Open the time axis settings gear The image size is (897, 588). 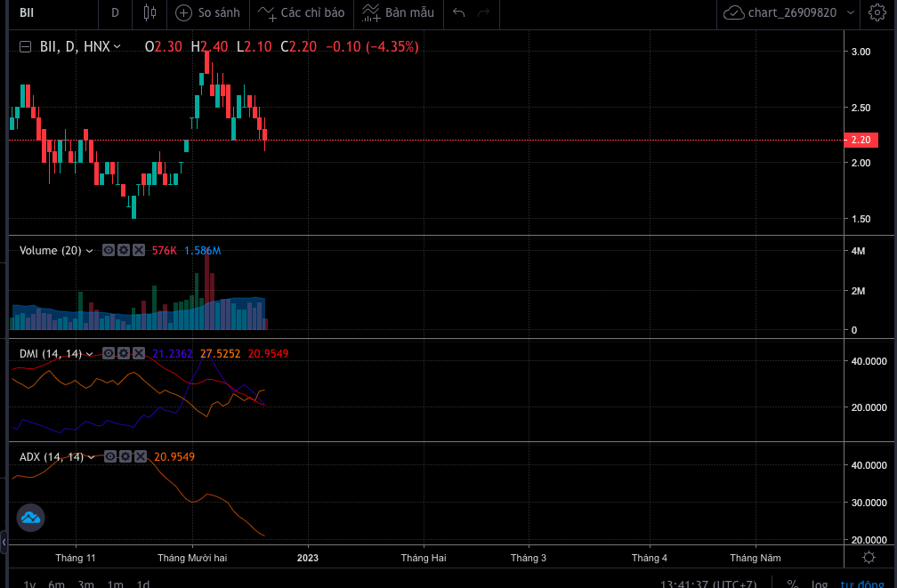[869, 557]
